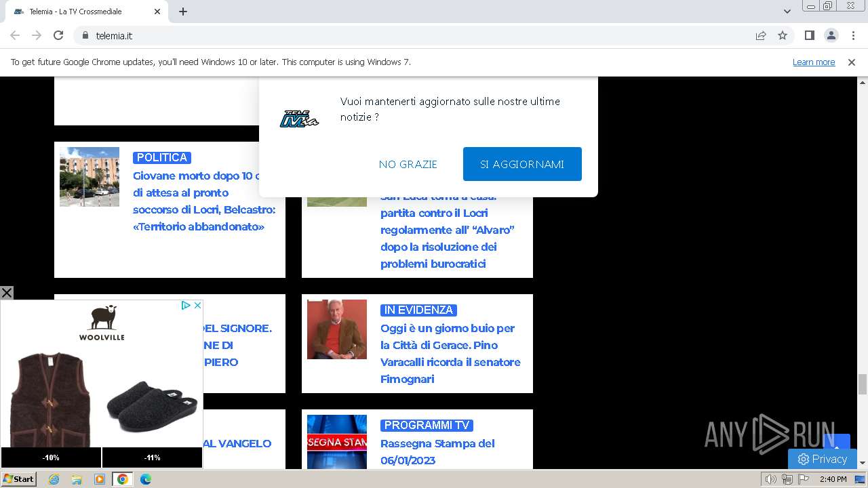Click the page scrollbar thumb
Viewport: 868px width, 488px height.
tap(863, 384)
